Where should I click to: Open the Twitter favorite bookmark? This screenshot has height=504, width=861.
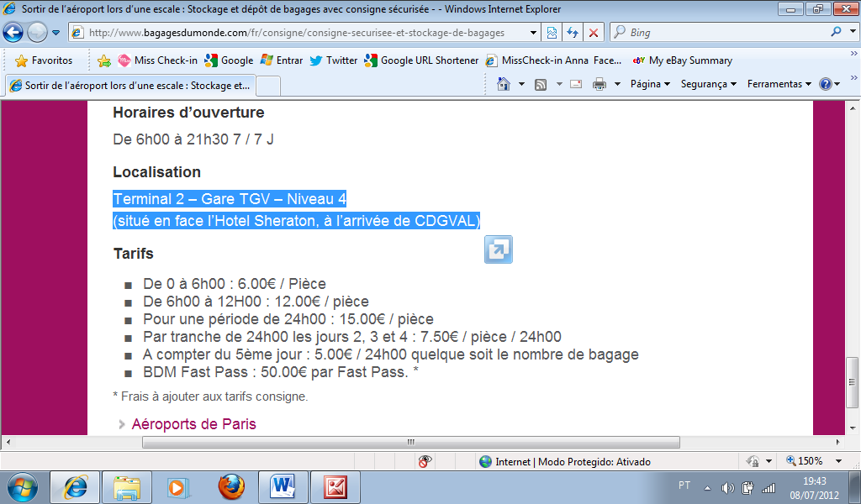(x=334, y=60)
